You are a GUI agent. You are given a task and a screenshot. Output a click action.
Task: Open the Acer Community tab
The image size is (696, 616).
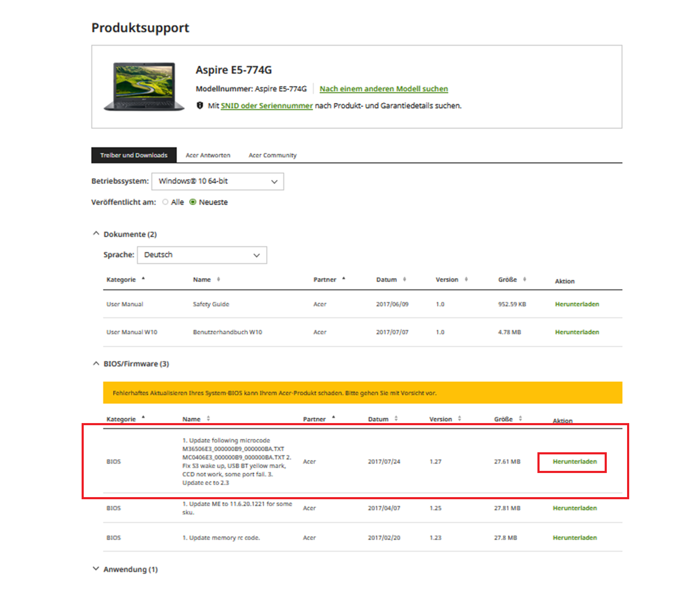(x=273, y=155)
